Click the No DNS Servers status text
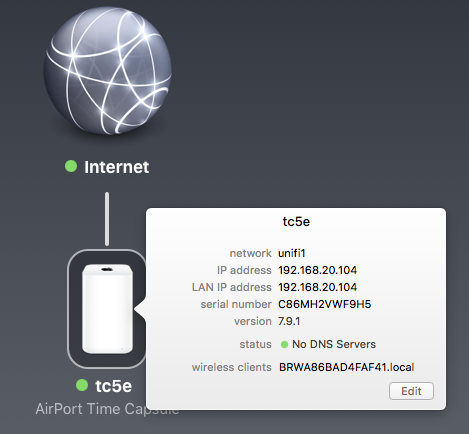Viewport: 469px width, 434px height. tap(334, 344)
